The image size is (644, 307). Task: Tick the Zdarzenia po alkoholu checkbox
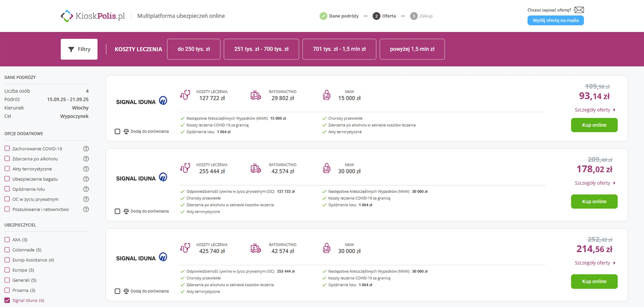click(x=7, y=158)
